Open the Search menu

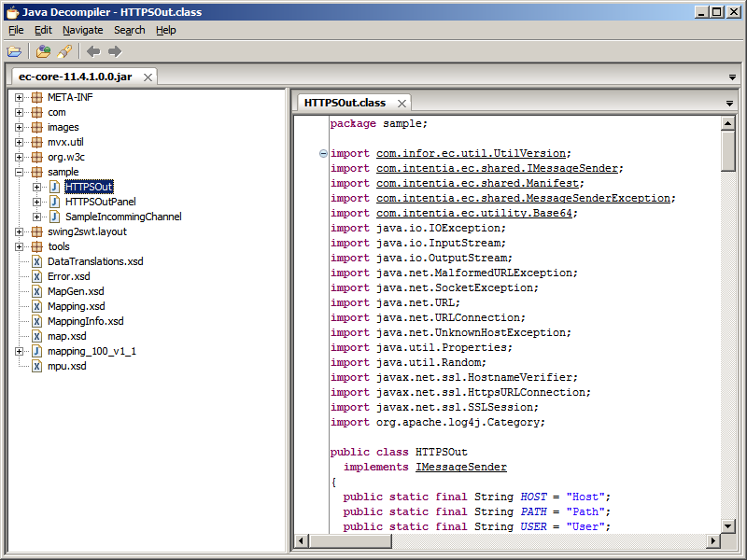point(129,30)
